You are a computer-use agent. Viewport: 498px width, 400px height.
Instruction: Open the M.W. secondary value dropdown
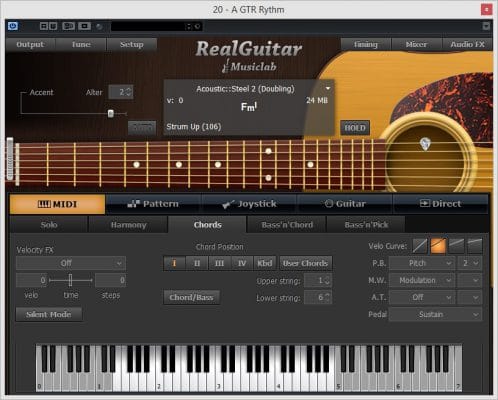pos(470,280)
